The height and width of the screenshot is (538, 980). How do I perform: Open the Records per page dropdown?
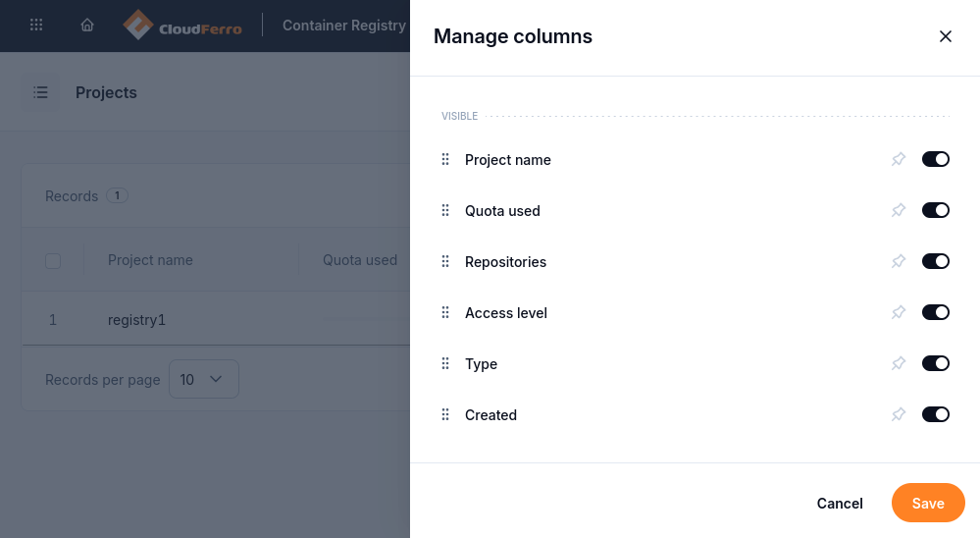[x=204, y=379]
